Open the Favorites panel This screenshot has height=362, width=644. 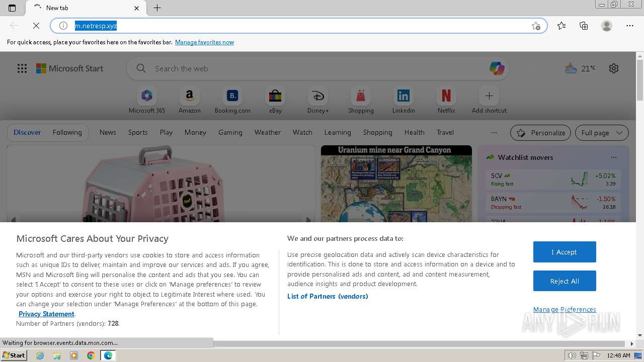(x=561, y=26)
